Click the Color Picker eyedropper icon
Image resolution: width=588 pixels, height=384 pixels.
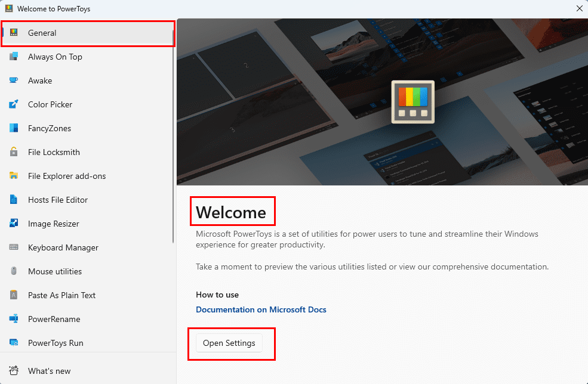14,104
